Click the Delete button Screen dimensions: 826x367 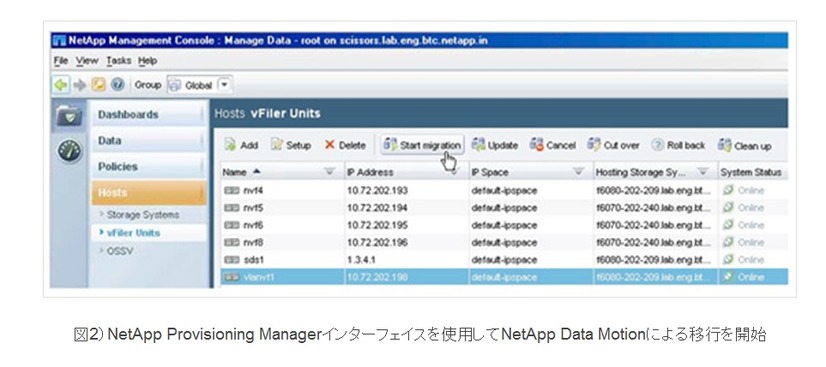click(345, 145)
